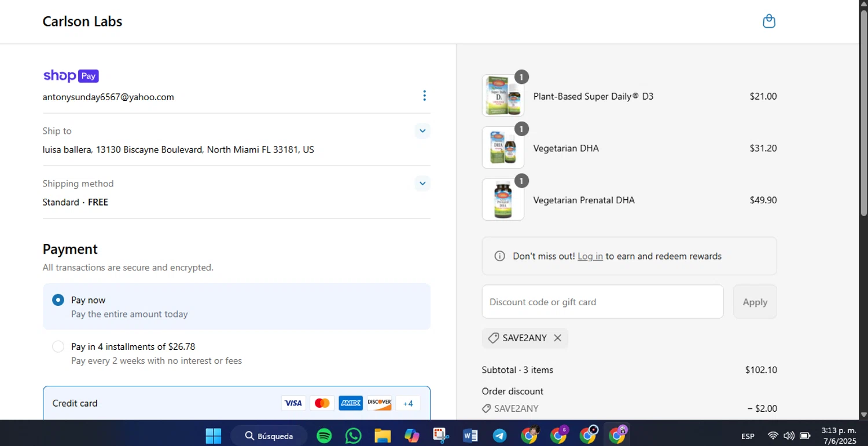
Task: Select the Credit card payment method
Action: [236, 403]
